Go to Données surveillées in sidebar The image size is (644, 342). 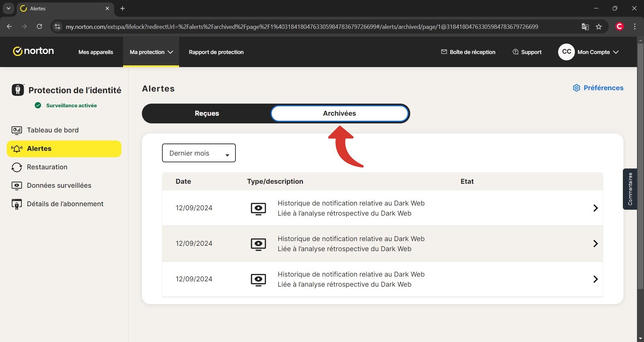tap(59, 185)
